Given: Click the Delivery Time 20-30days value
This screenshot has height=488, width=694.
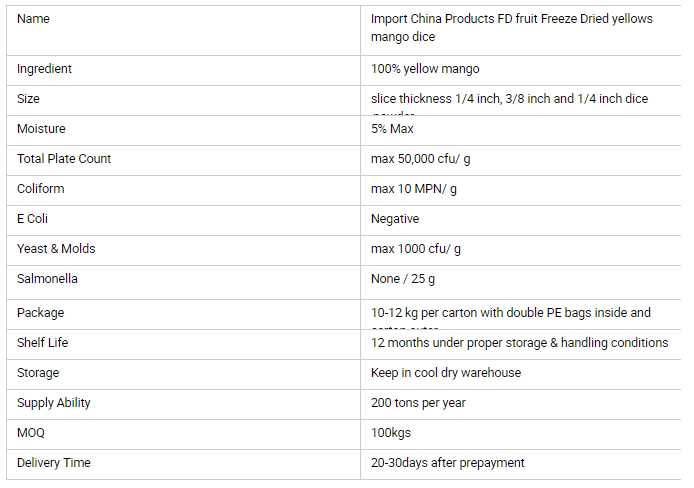Looking at the screenshot, I should [x=447, y=463].
